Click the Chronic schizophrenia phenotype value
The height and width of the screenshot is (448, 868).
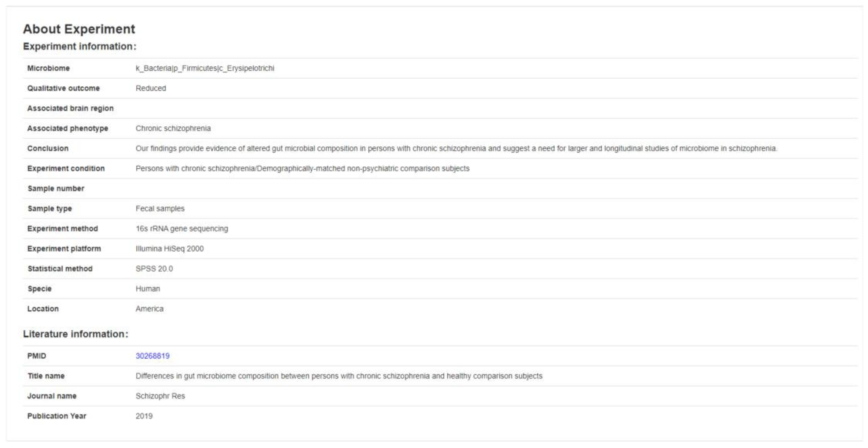tap(173, 128)
